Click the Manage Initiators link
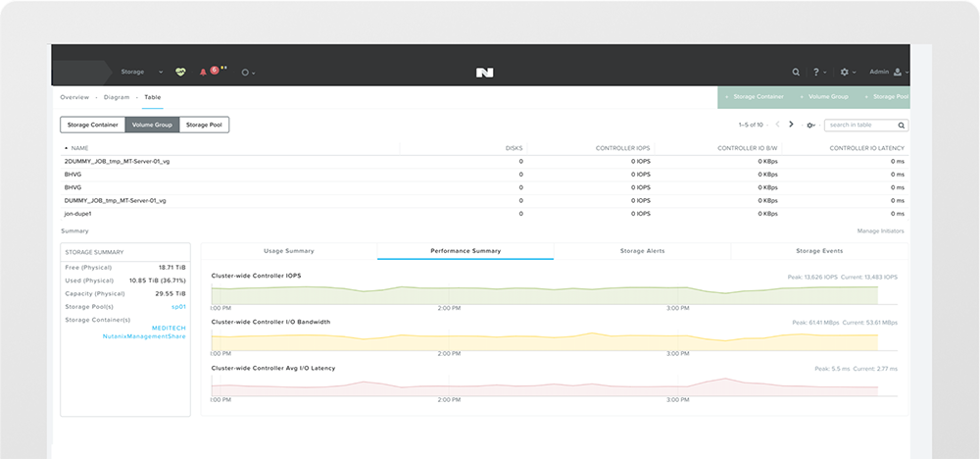This screenshot has width=980, height=459. coord(880,231)
